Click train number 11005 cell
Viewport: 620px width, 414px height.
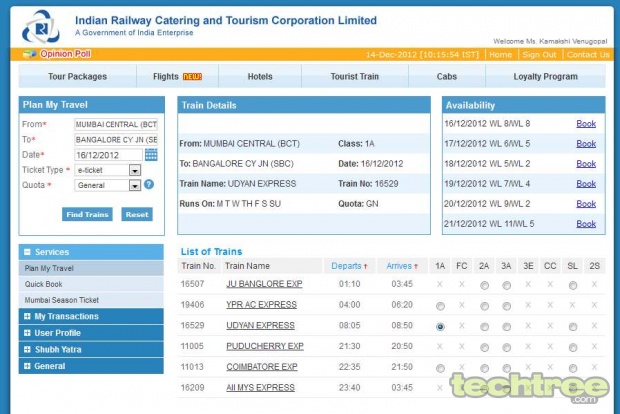[192, 346]
